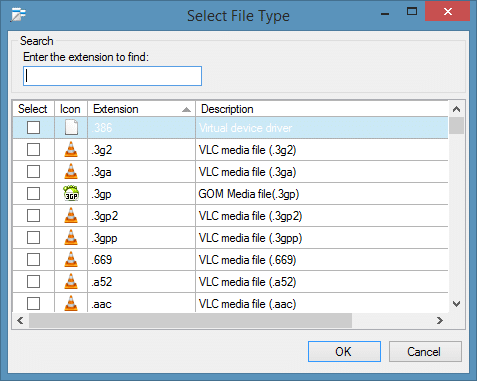Select the .3gp extension cell
Image resolution: width=477 pixels, height=381 pixels.
pos(141,194)
